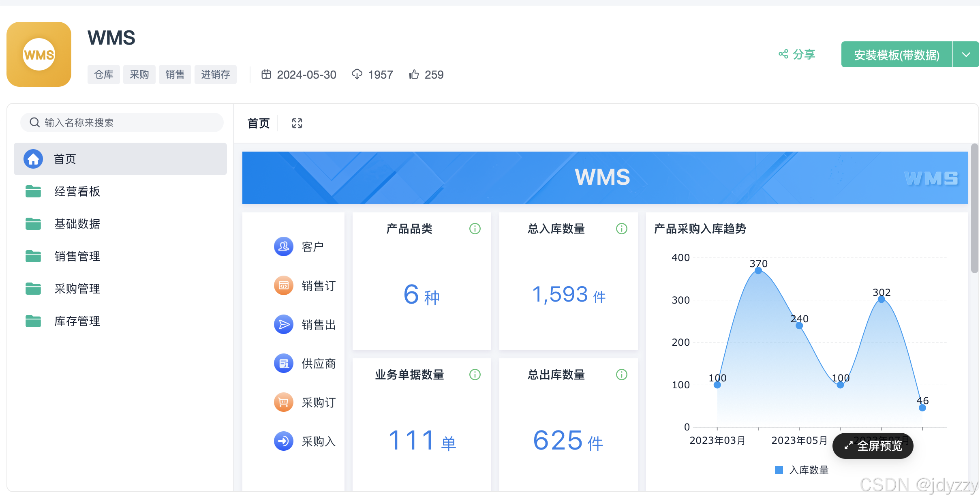Expand the 库存管理 folder
This screenshot has height=501, width=980.
(77, 321)
